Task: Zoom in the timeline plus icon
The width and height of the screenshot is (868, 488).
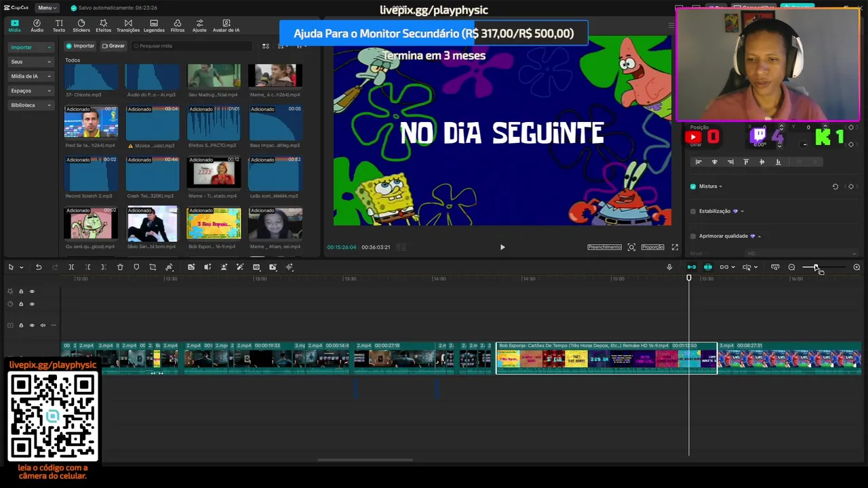Action: click(x=856, y=267)
